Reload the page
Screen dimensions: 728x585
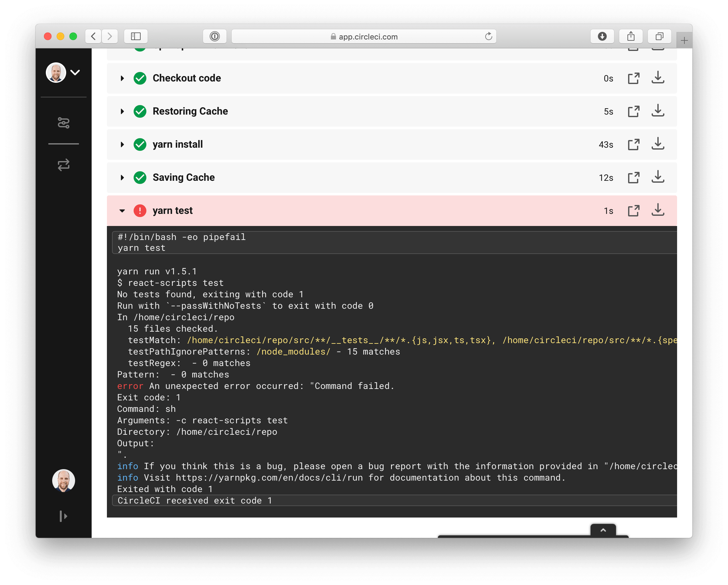click(488, 36)
